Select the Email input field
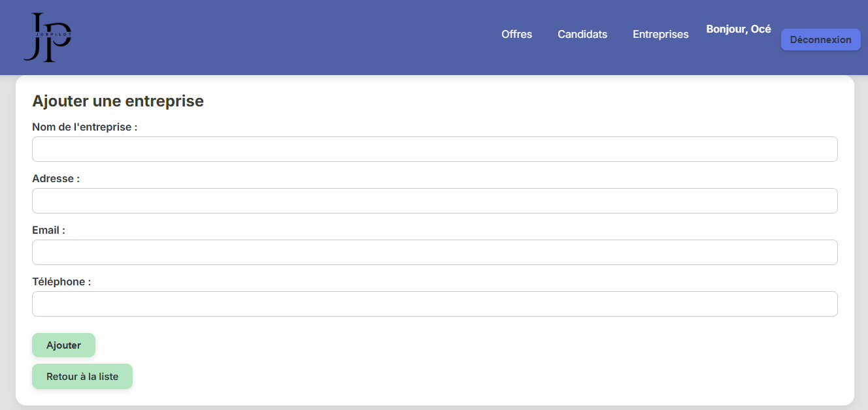The image size is (868, 410). (x=435, y=252)
